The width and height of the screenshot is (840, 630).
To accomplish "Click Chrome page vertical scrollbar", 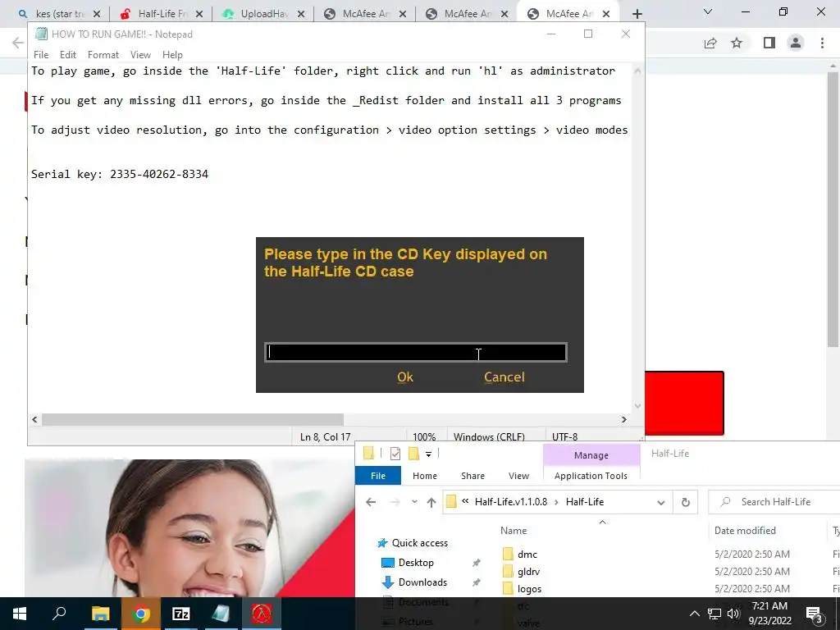I will (832, 209).
